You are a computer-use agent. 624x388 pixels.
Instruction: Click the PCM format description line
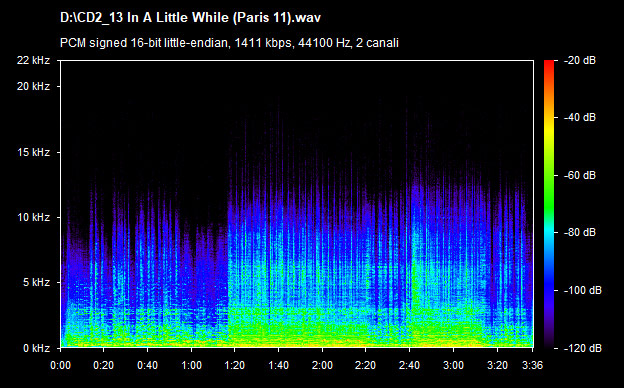229,43
